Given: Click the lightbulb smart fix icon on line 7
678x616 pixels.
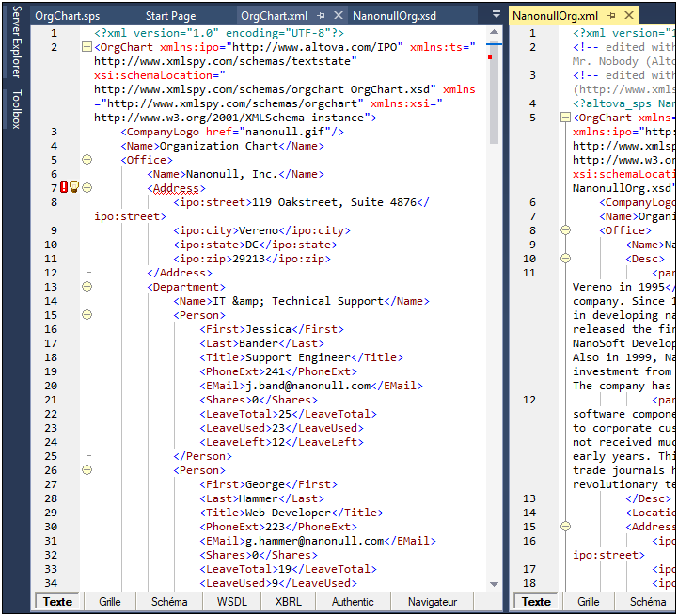Looking at the screenshot, I should 74,187.
